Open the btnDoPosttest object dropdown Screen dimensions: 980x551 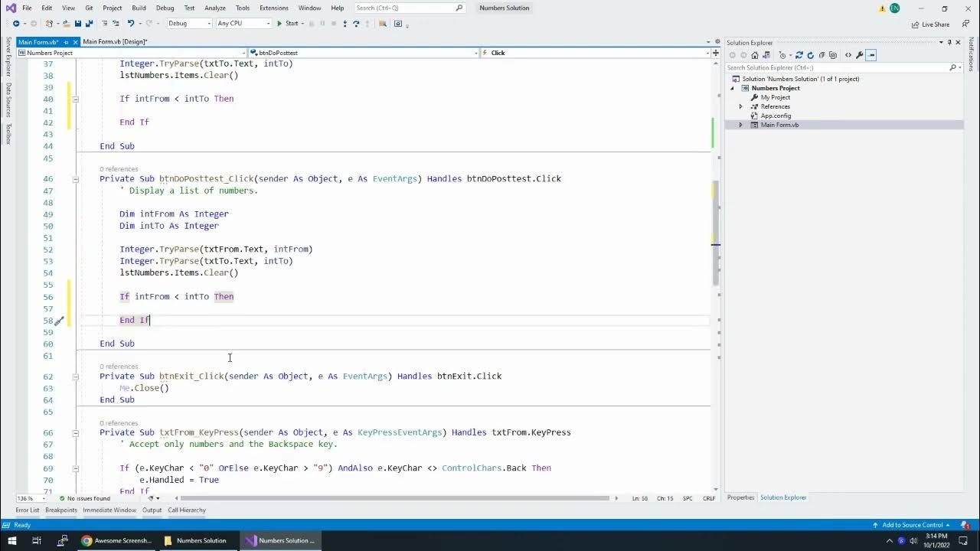pyautogui.click(x=364, y=53)
